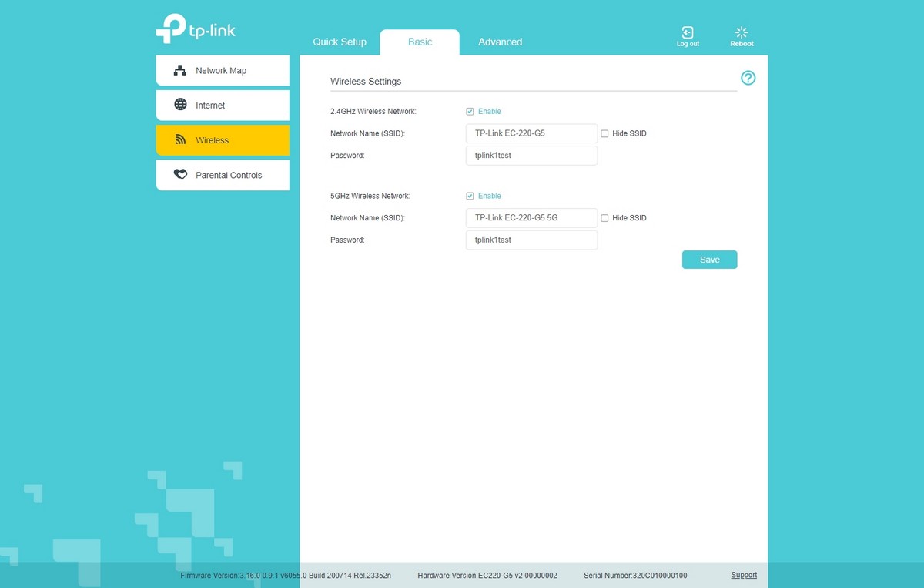Screen dimensions: 924x588
Task: Open Network Map menu item
Action: [x=223, y=70]
